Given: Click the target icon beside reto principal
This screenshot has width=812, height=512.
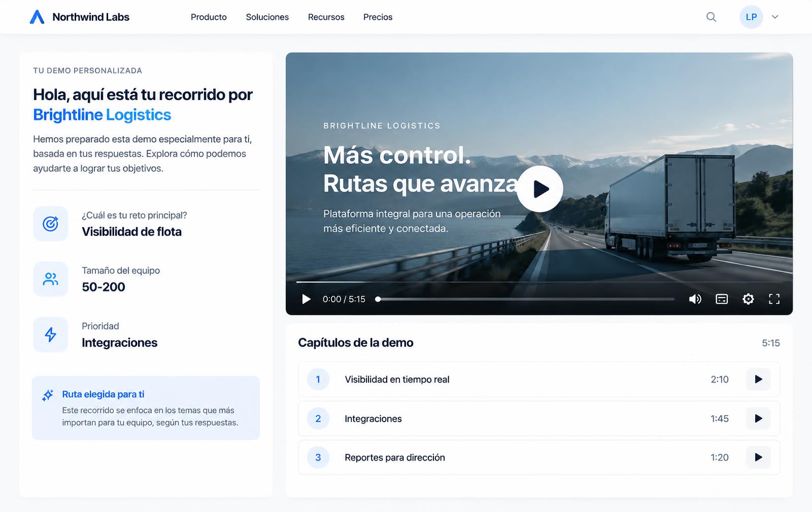Looking at the screenshot, I should (x=51, y=223).
